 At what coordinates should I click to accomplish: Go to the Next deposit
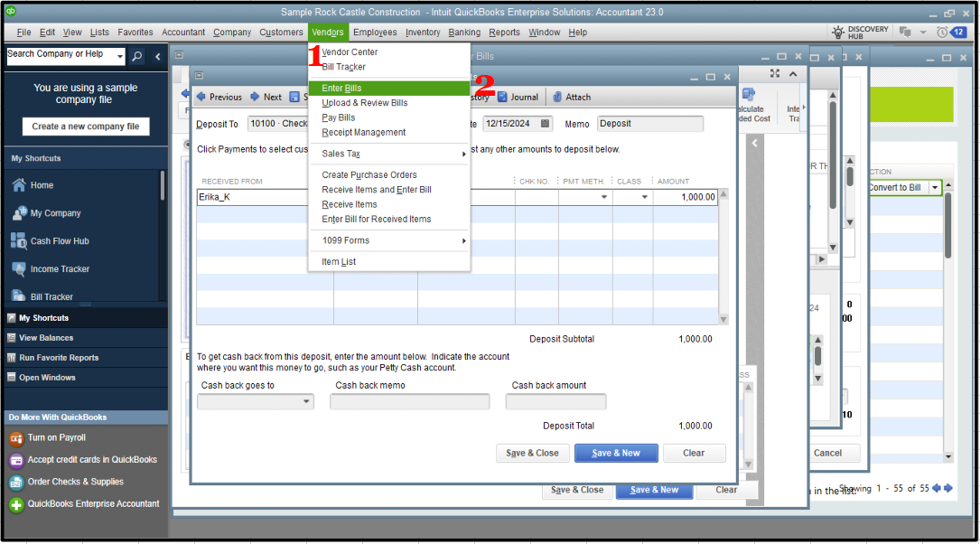pos(266,97)
